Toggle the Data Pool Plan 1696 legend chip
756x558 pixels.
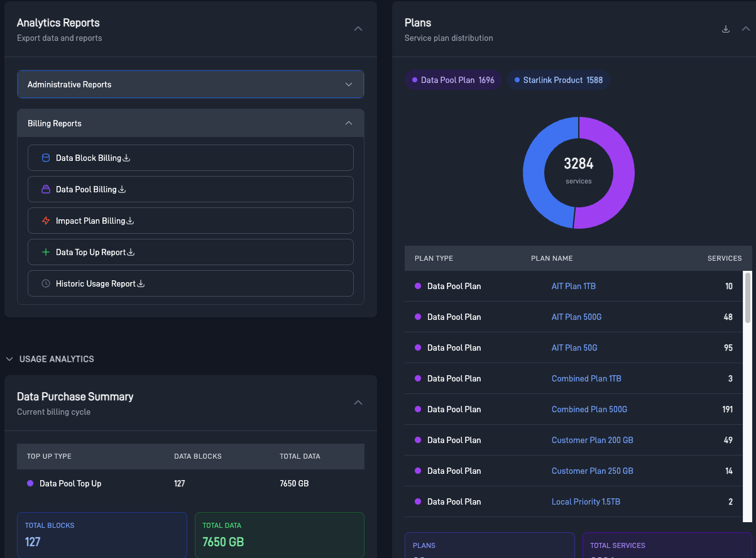[x=453, y=80]
